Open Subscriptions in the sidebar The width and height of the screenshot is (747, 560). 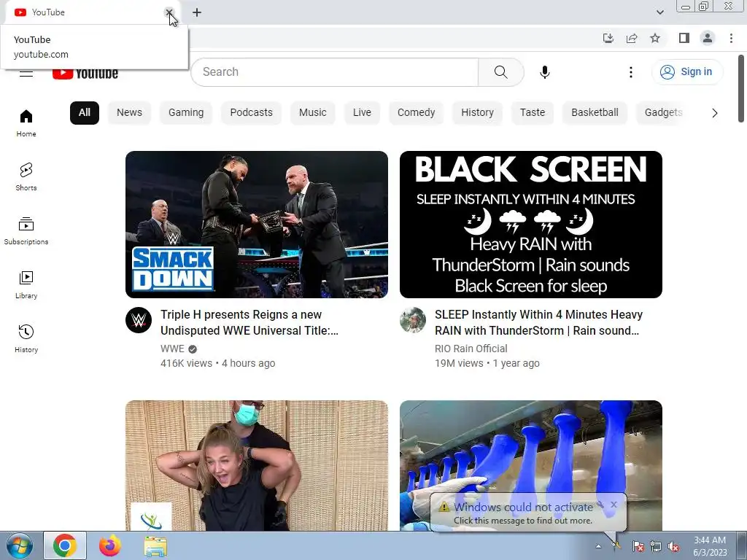pyautogui.click(x=26, y=230)
